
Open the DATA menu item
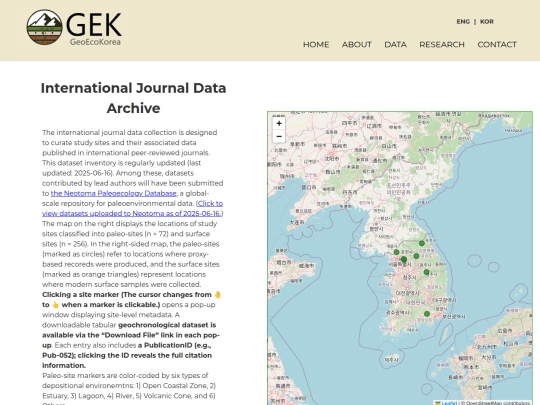(x=395, y=44)
